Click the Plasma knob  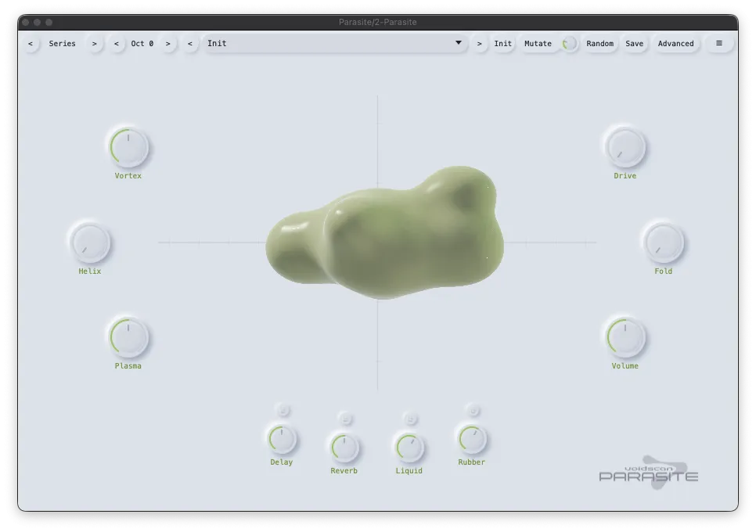pos(128,337)
